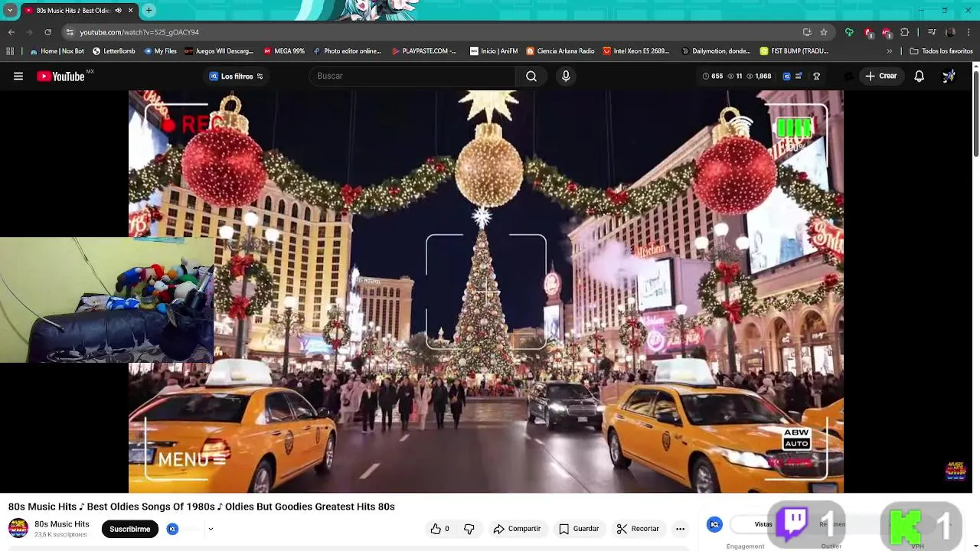This screenshot has height=551, width=980.
Task: Open the PLAYPASTE.COM bookmark
Action: click(423, 51)
